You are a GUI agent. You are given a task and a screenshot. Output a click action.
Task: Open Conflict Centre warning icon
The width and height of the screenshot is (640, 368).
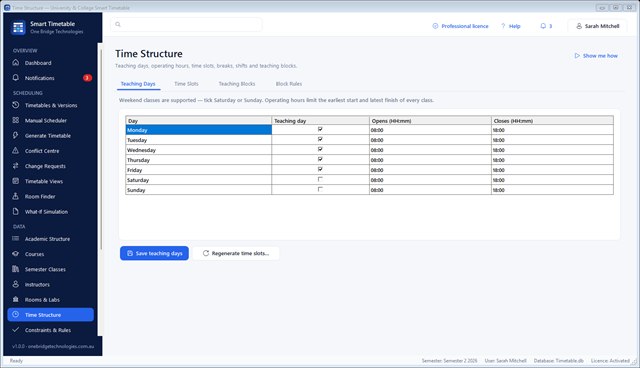coord(16,151)
